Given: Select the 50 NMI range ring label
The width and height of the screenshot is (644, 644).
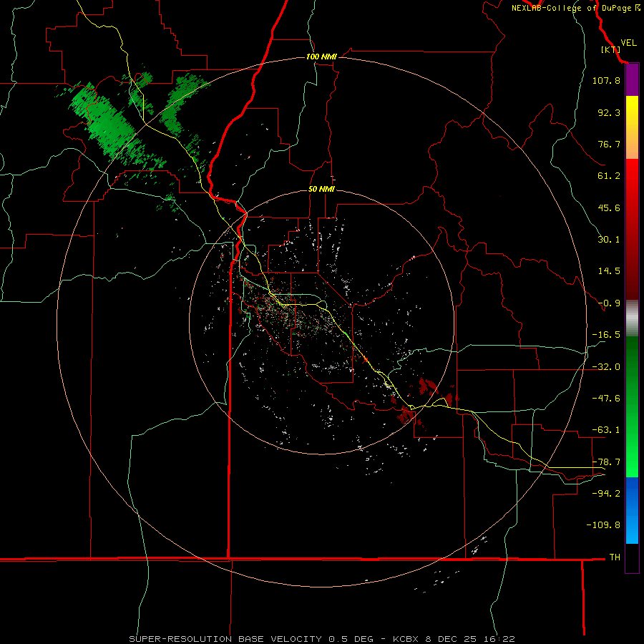Looking at the screenshot, I should 321,189.
